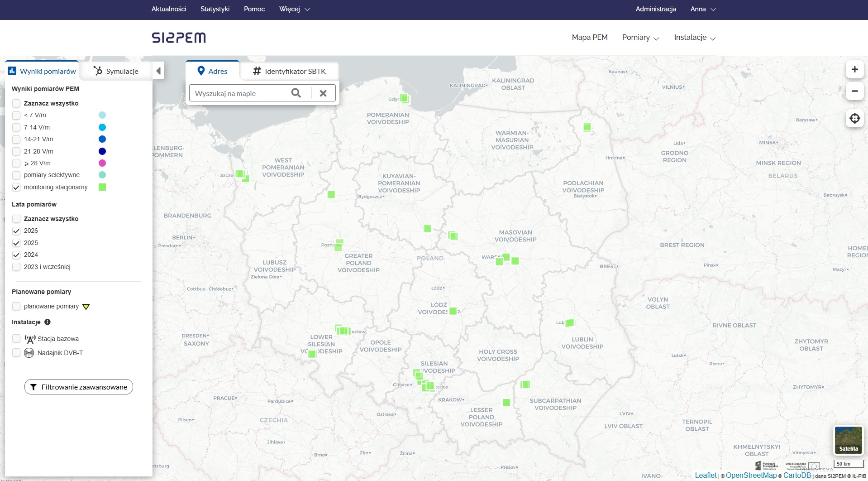Enable the 7-14 V/m checkbox

(16, 127)
